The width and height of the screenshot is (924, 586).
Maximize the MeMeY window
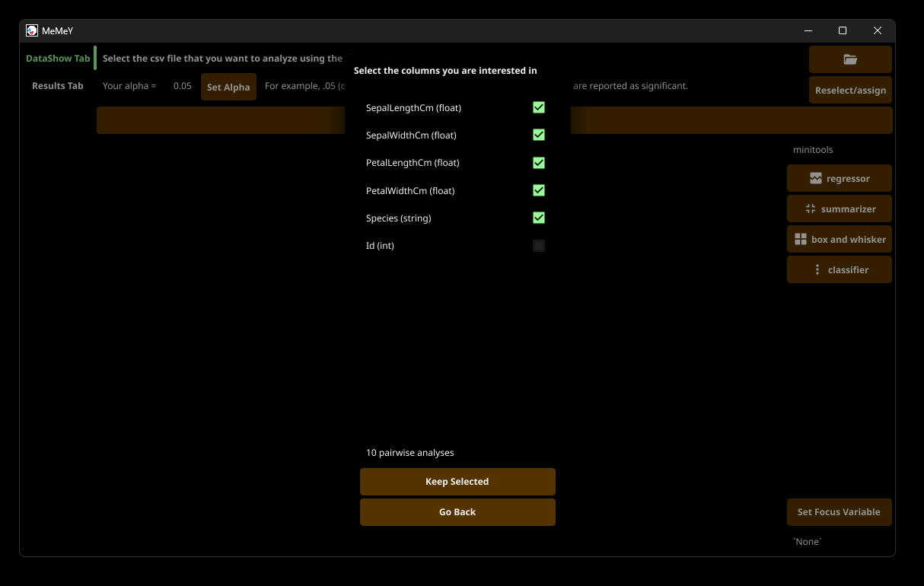pyautogui.click(x=843, y=30)
